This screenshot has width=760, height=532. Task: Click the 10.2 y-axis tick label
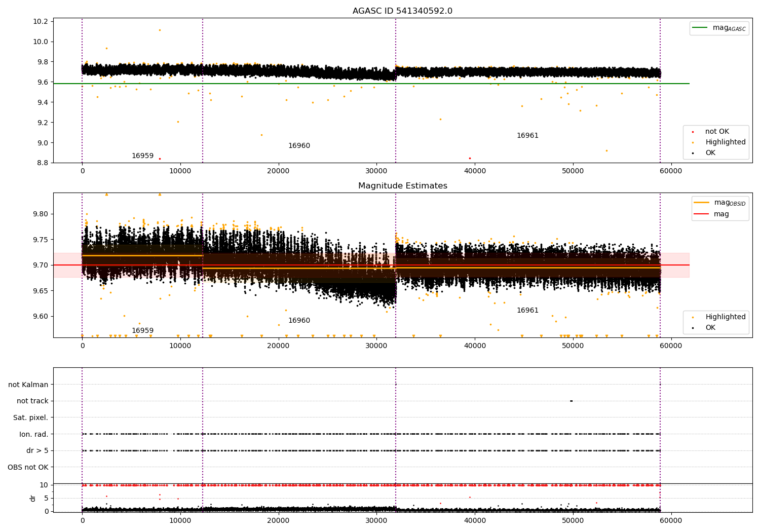pyautogui.click(x=41, y=21)
